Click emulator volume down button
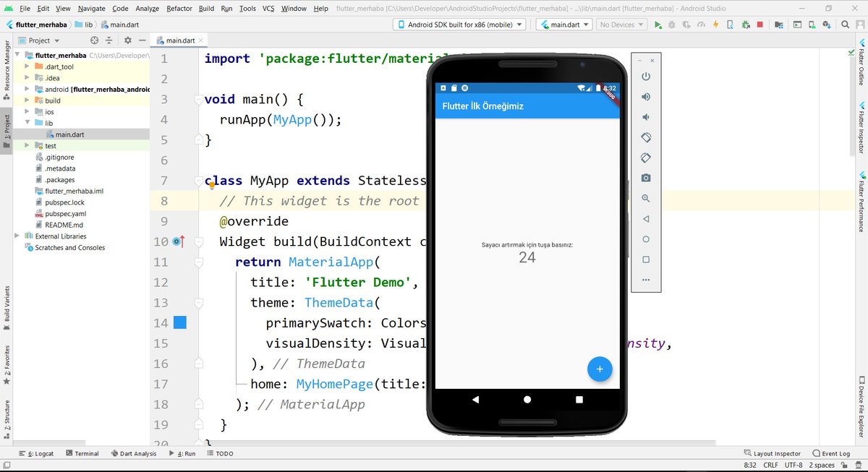Screen dimensions: 868x472 (646, 117)
